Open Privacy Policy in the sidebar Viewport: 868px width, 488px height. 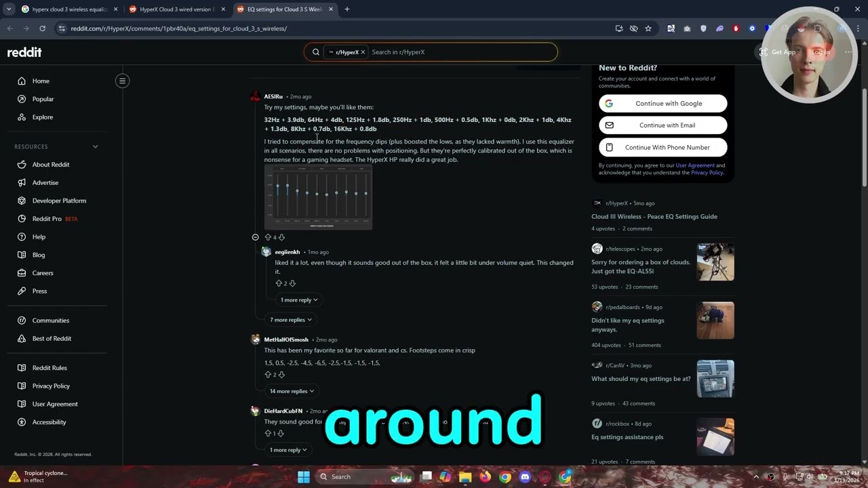point(51,386)
